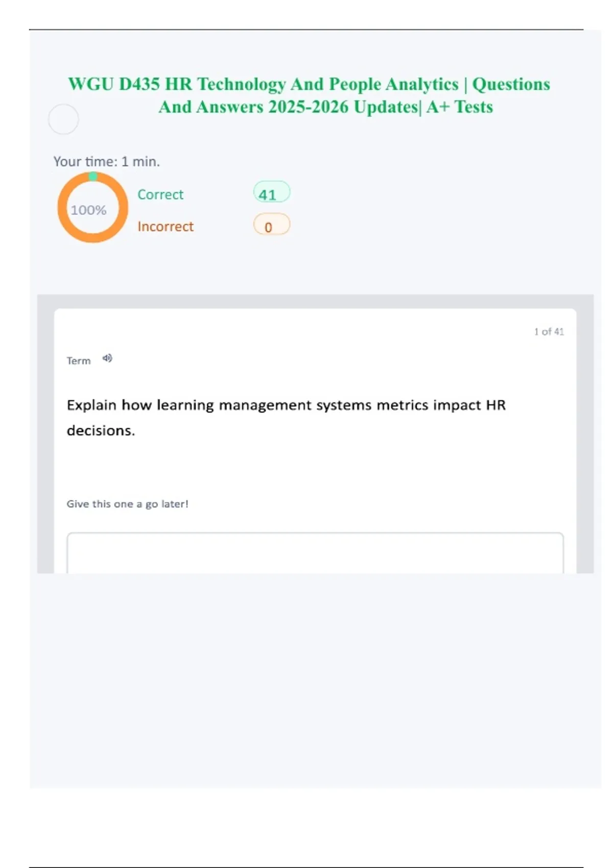Click the 100% score inside the donut
Viewport: 613px width, 868px height.
(88, 210)
